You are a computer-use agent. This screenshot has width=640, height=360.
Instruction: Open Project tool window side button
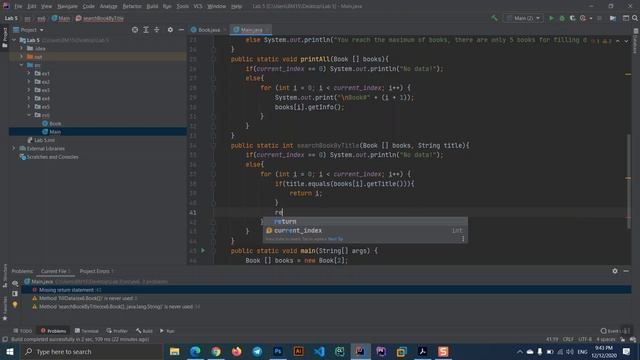coord(4,38)
